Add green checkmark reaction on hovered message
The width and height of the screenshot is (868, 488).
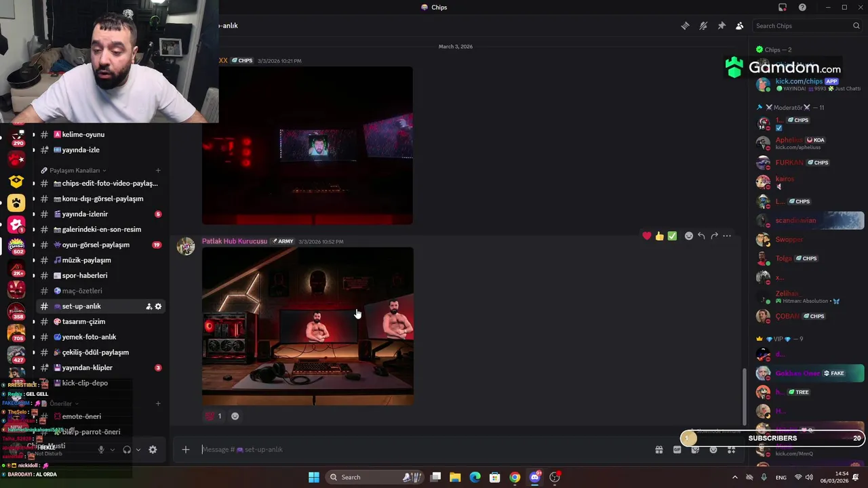click(x=672, y=236)
